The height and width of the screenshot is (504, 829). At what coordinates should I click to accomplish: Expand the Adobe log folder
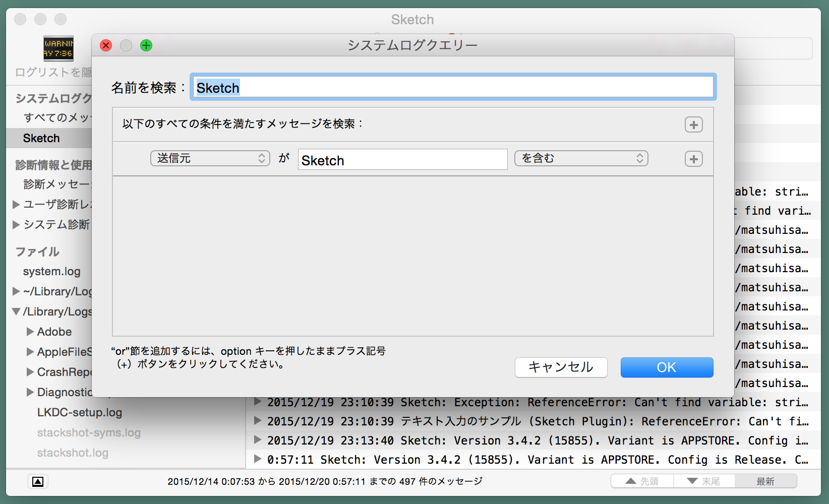[x=30, y=332]
